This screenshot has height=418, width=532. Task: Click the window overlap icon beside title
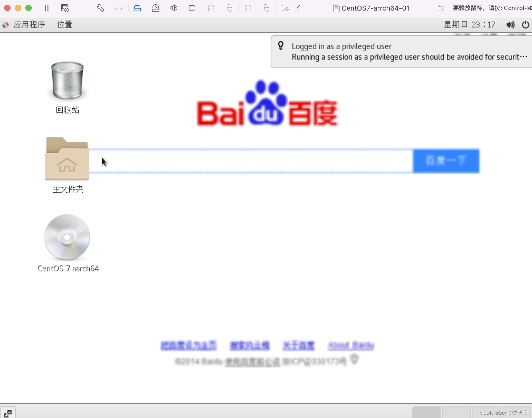click(x=441, y=8)
